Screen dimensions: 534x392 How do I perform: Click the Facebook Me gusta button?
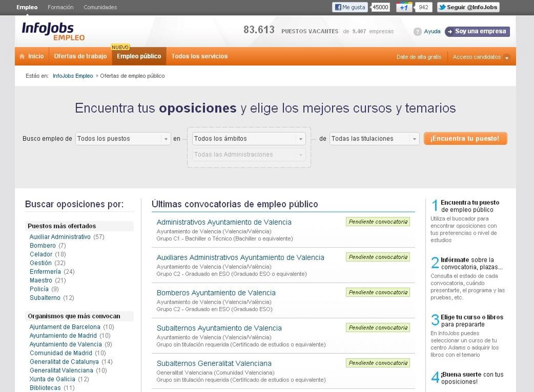[350, 7]
